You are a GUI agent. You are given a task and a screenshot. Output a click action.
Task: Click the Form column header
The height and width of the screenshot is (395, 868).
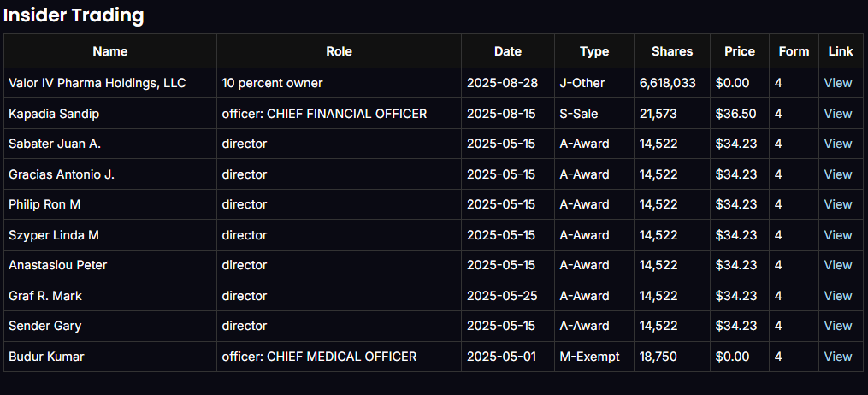click(794, 51)
